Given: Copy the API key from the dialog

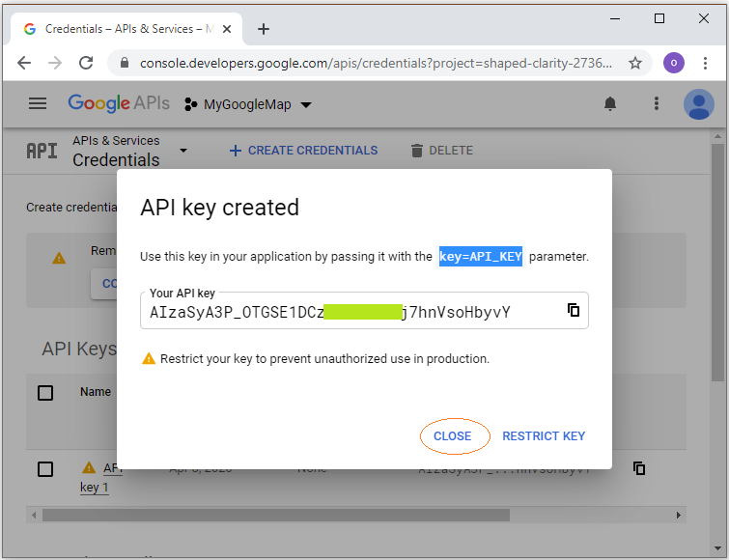Looking at the screenshot, I should tap(574, 310).
